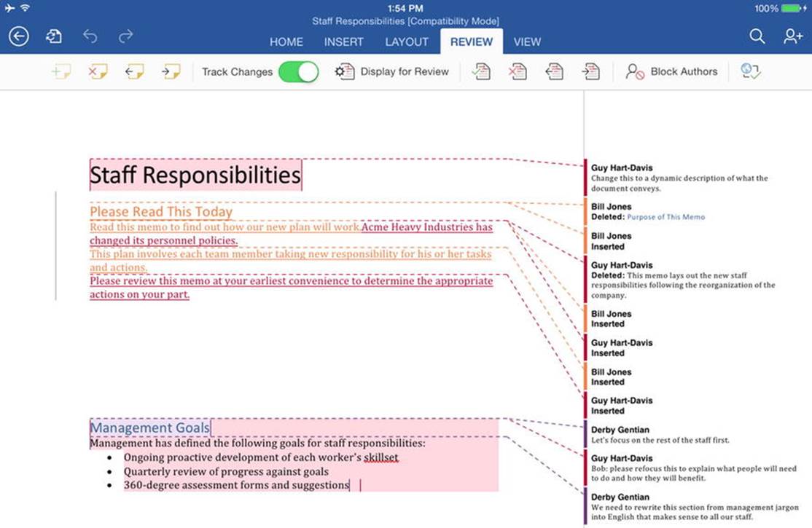Go to next comment

tap(171, 71)
